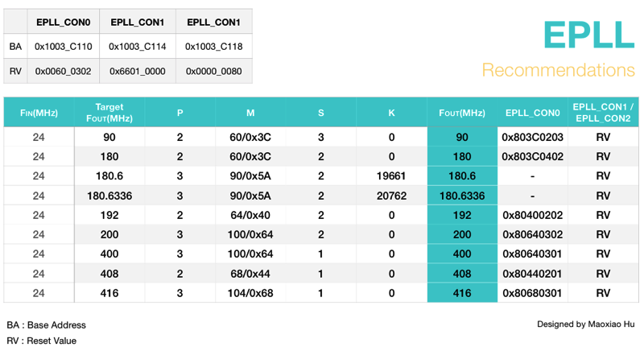Select the BA : Base Address legend

tap(47, 325)
